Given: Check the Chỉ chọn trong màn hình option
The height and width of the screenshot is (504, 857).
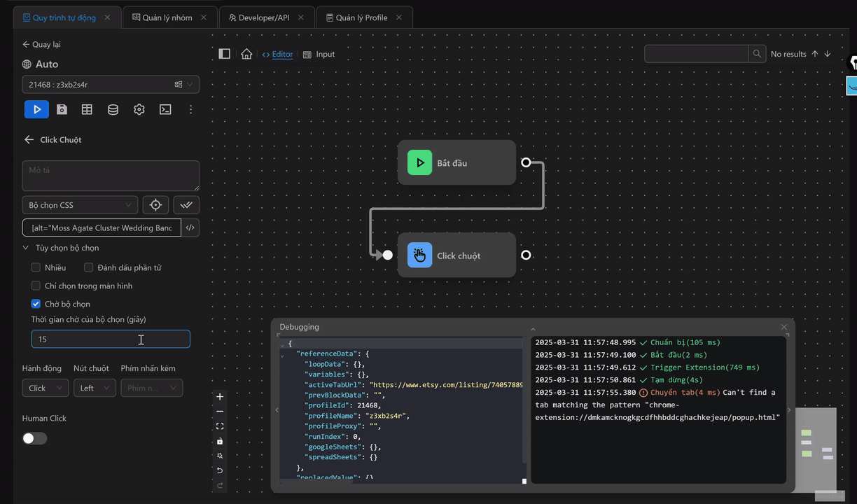Looking at the screenshot, I should [x=36, y=286].
